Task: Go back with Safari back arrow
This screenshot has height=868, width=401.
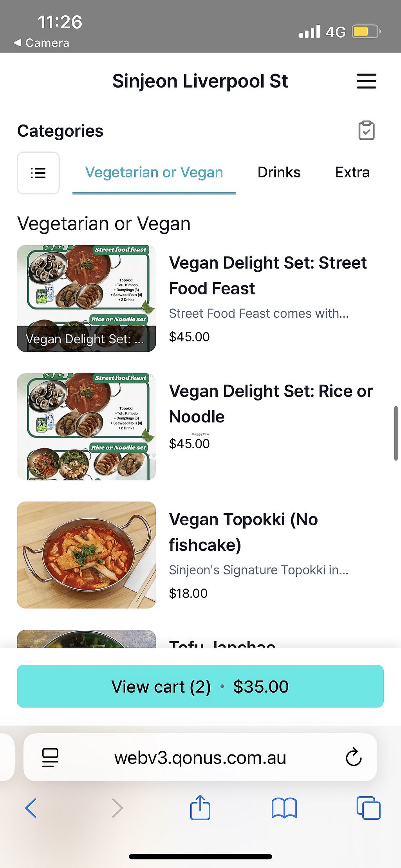Action: click(31, 808)
